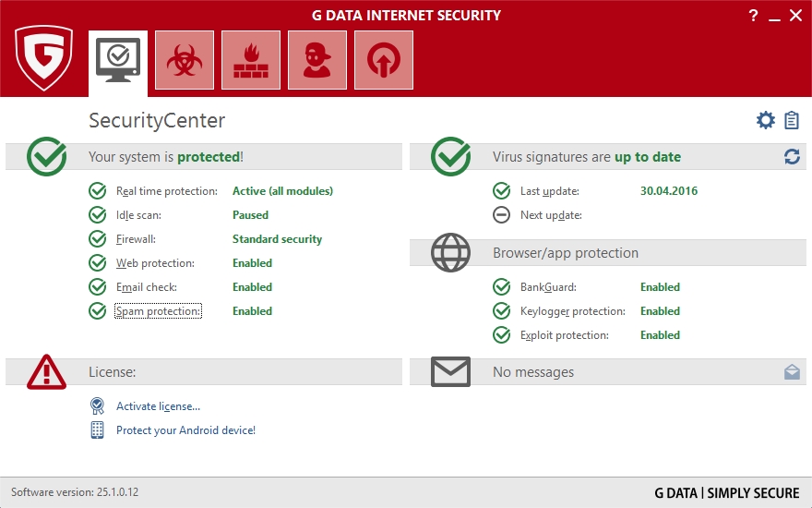Viewport: 812px width, 508px height.
Task: Click the Activate license link
Action: coord(158,406)
